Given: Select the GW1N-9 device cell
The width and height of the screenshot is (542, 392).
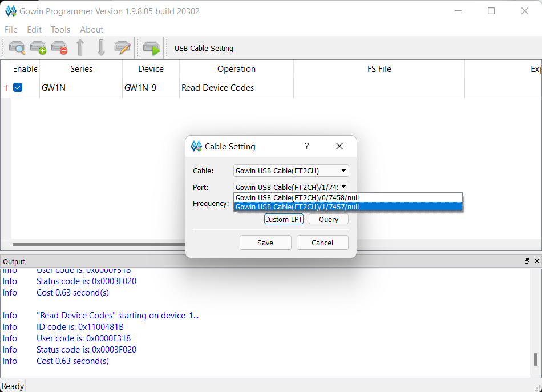Looking at the screenshot, I should pos(151,88).
